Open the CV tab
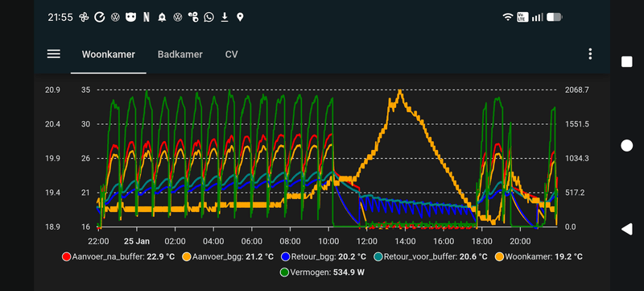Image resolution: width=644 pixels, height=291 pixels. 232,54
